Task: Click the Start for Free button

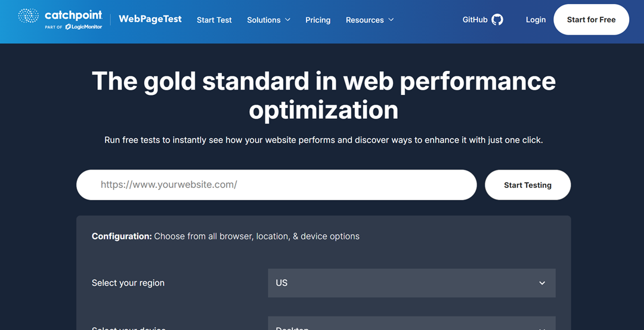Action: point(591,20)
